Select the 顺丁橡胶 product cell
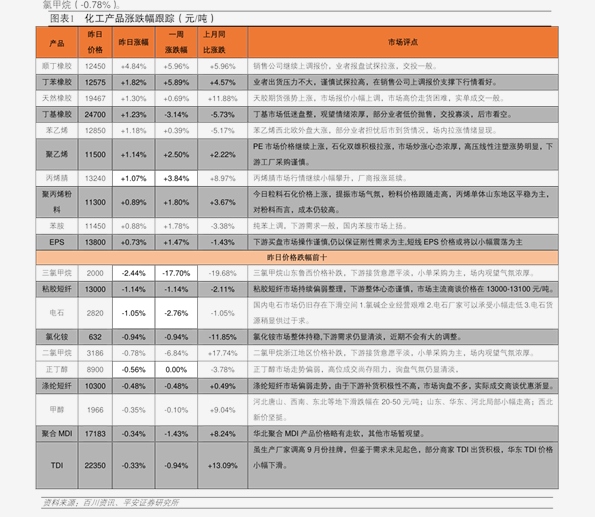The image size is (595, 517). (57, 66)
